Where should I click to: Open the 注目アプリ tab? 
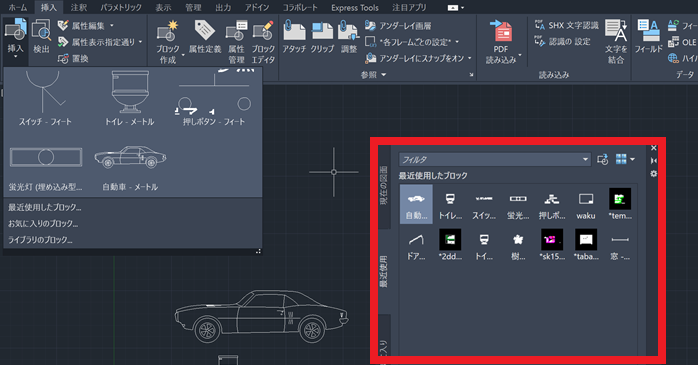point(409,8)
